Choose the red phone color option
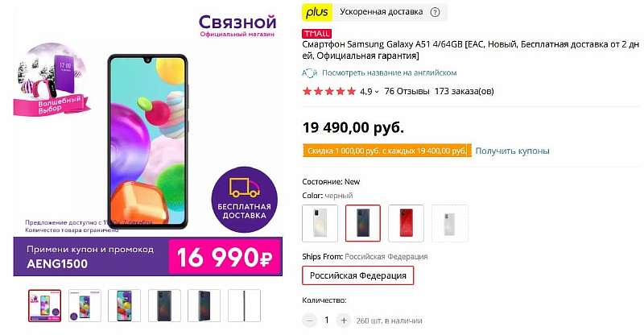 (406, 223)
